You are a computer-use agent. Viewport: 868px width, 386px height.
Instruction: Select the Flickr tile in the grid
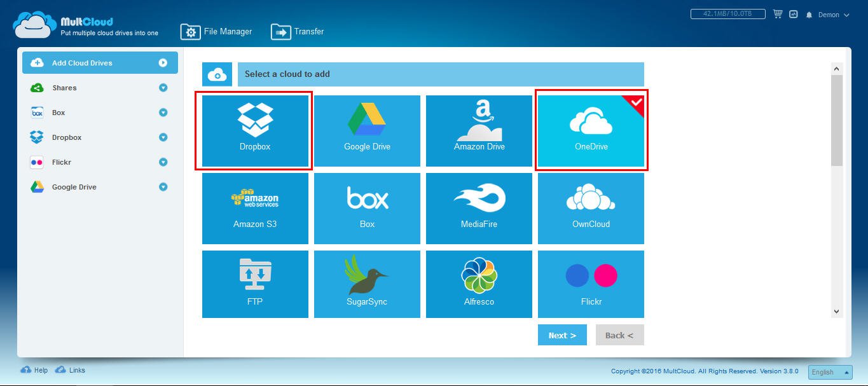pos(591,284)
